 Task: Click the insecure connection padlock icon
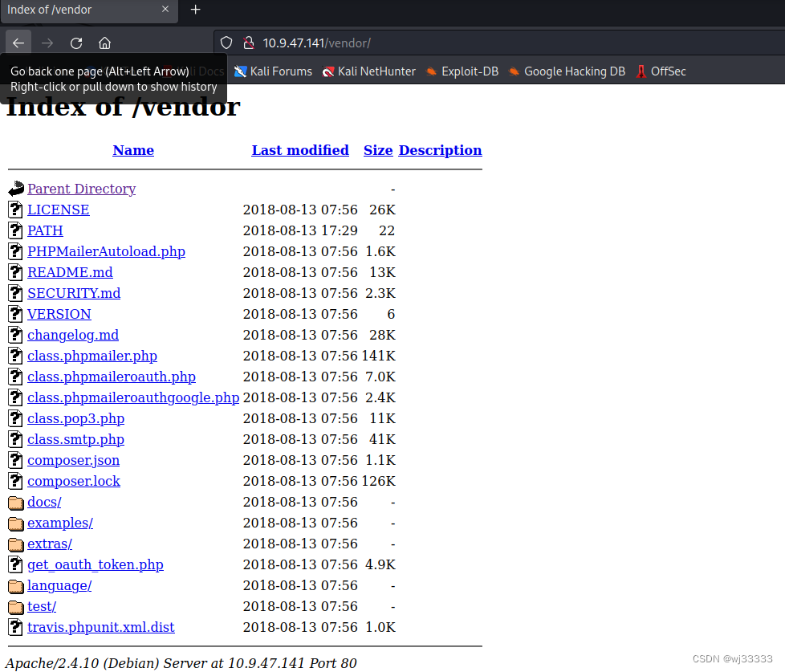pos(248,43)
